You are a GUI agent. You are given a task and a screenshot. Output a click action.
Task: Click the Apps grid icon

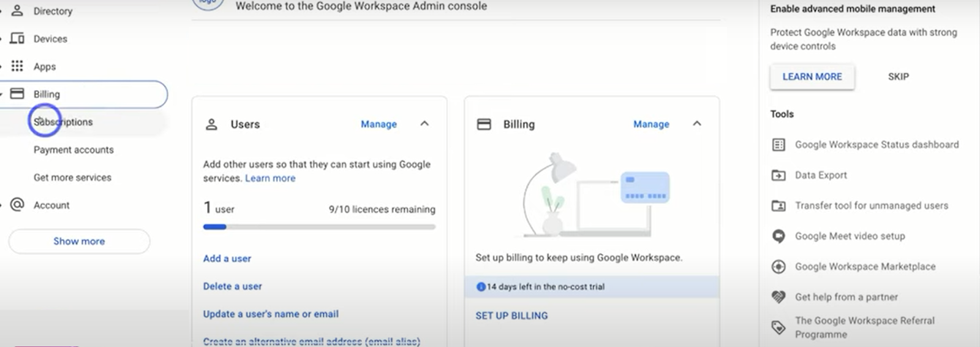coord(17,66)
